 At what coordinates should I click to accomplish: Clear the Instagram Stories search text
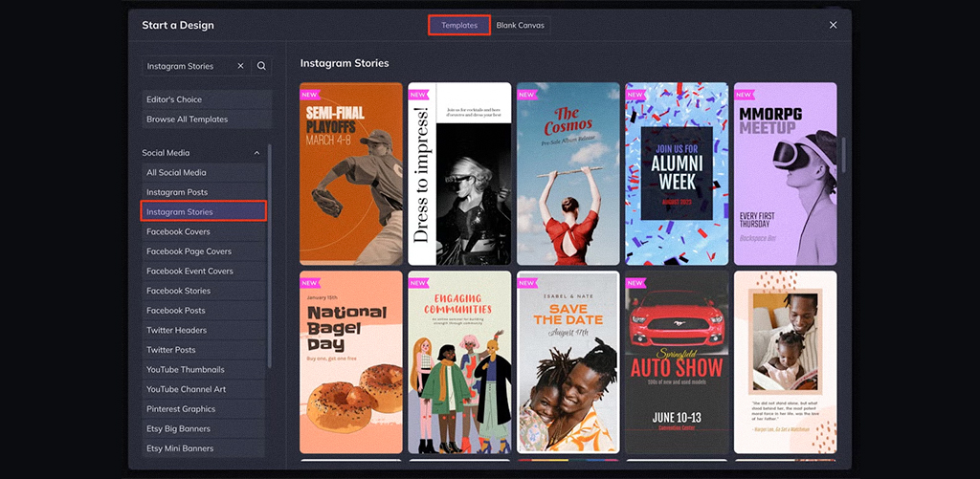tap(240, 66)
